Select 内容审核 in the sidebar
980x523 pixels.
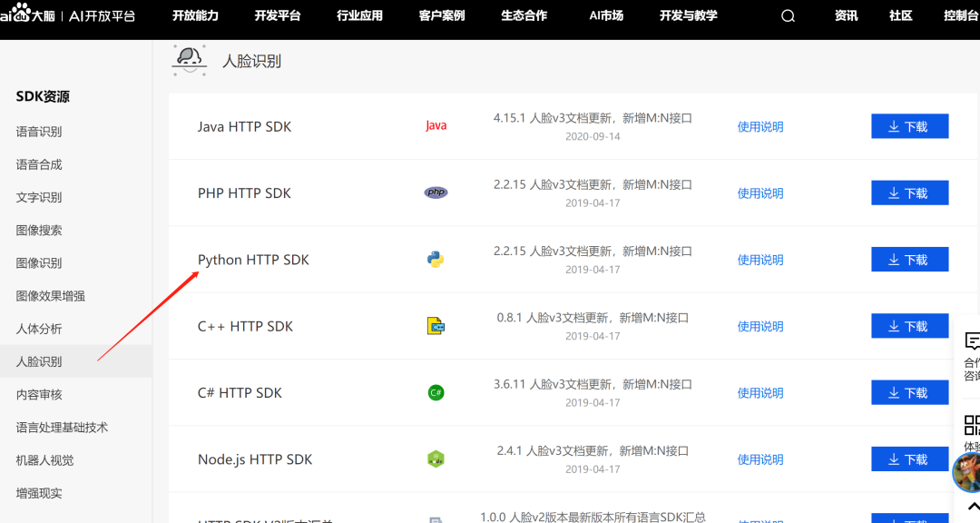click(x=39, y=394)
